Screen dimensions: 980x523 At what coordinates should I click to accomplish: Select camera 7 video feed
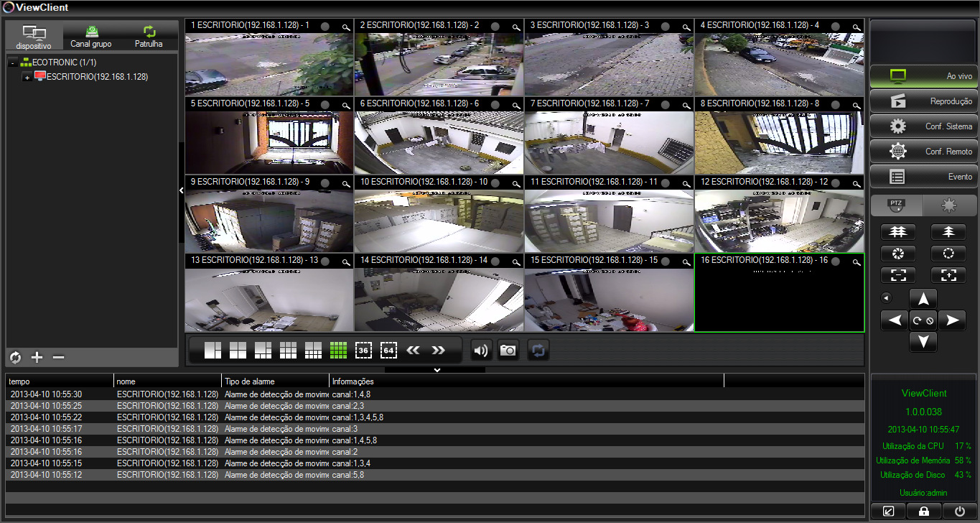click(x=609, y=142)
